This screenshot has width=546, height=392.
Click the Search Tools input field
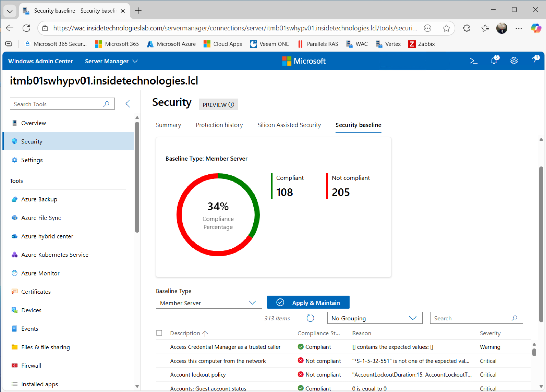57,104
